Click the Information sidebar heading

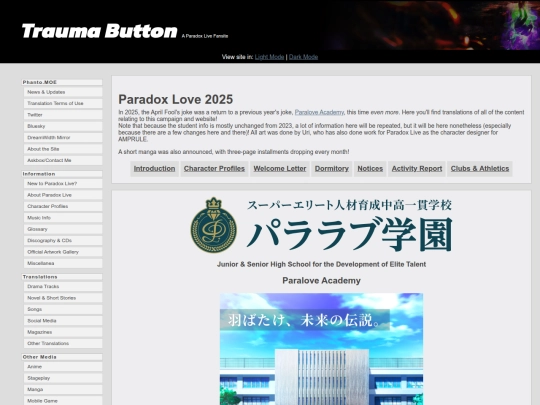coord(62,174)
